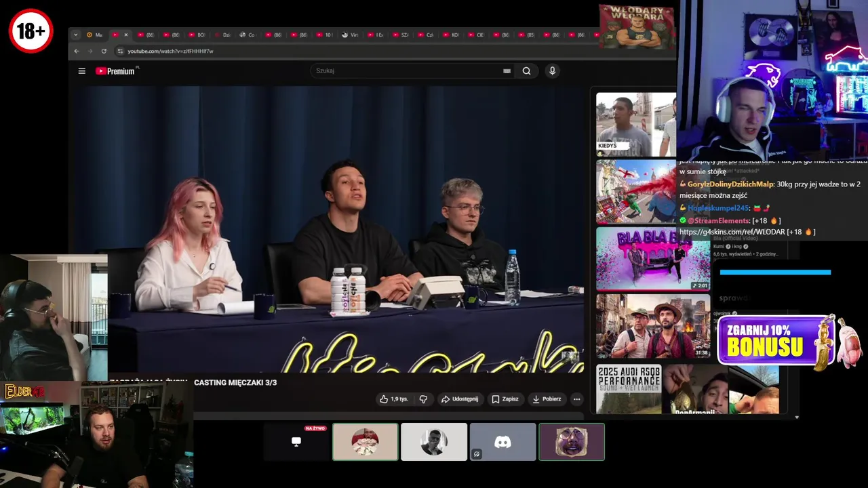Open the BLA BLA video thumbnail

pos(652,258)
